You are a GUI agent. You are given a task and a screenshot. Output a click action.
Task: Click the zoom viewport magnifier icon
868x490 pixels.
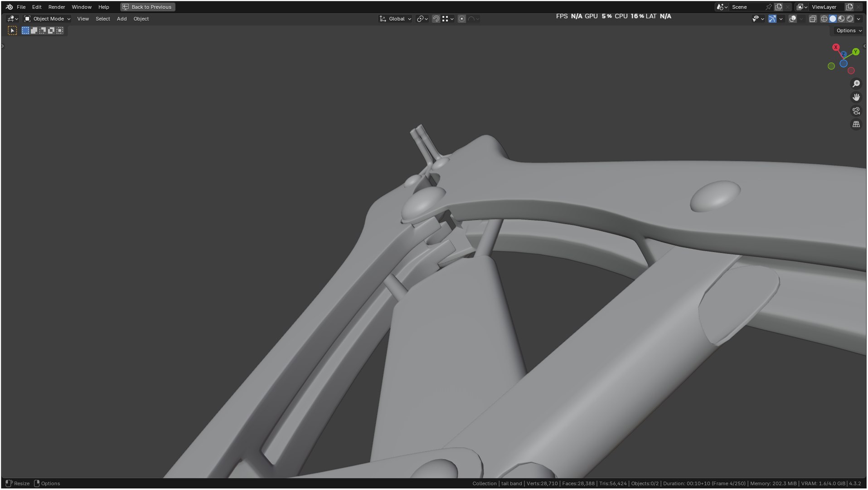856,84
